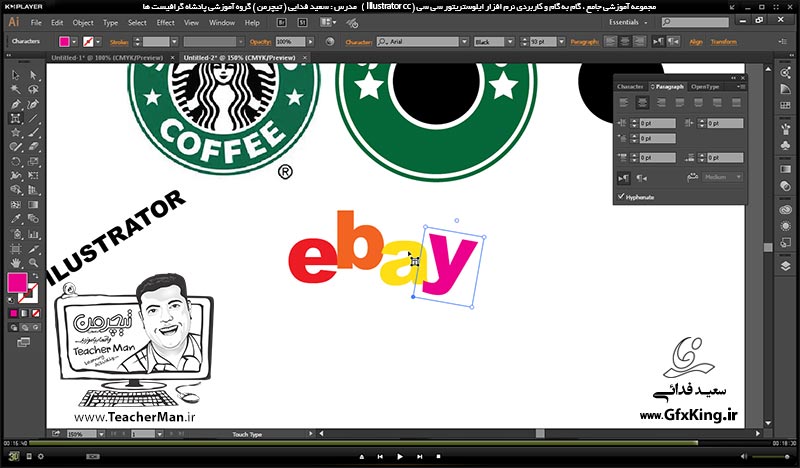
Task: Click the Paragraph link in control bar
Action: [585, 42]
